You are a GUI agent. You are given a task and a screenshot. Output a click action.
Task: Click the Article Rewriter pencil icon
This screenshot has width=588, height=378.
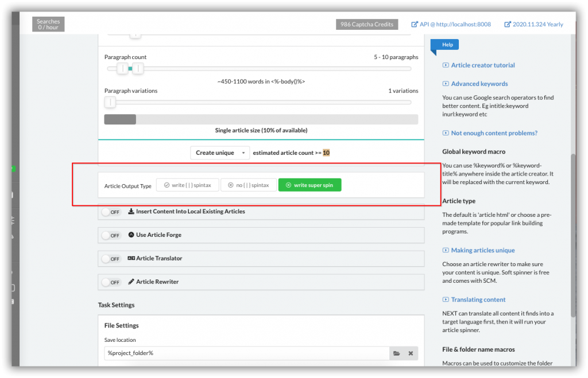pyautogui.click(x=131, y=282)
